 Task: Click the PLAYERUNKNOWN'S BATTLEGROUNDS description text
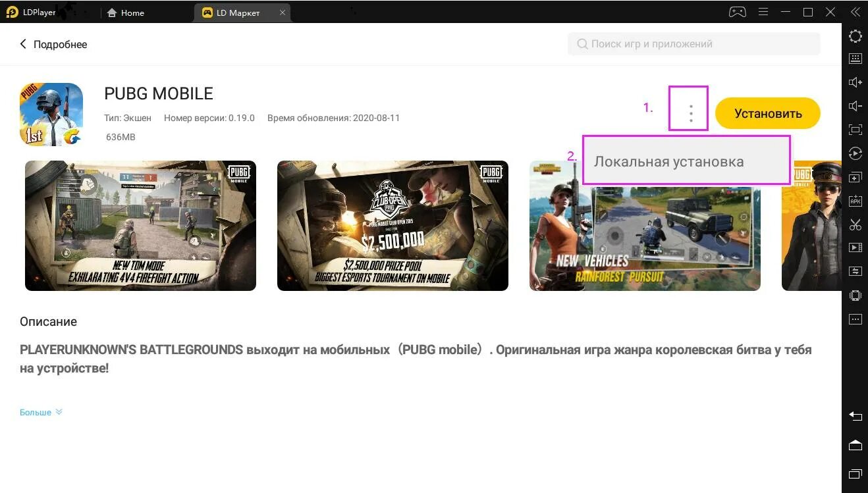coord(416,359)
